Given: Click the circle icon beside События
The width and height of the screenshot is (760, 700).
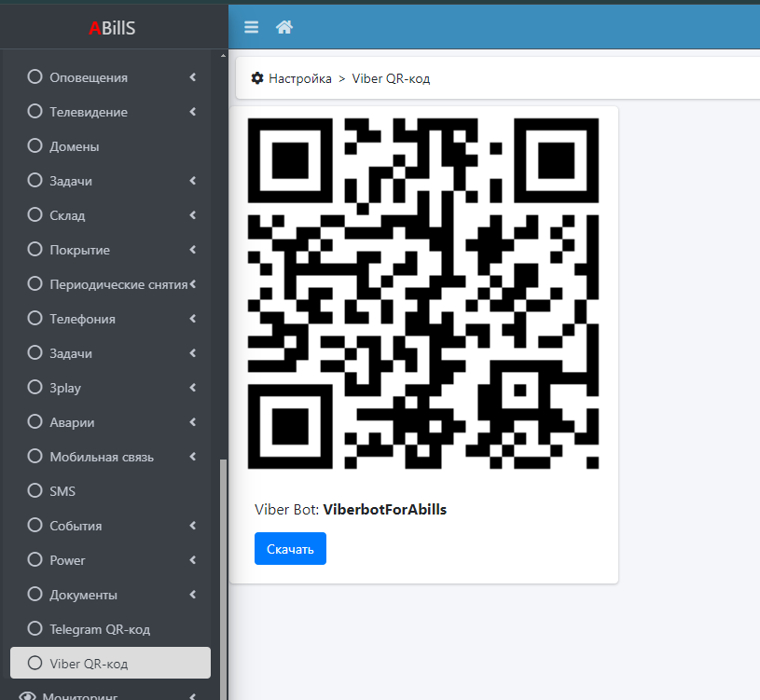Looking at the screenshot, I should [x=35, y=525].
